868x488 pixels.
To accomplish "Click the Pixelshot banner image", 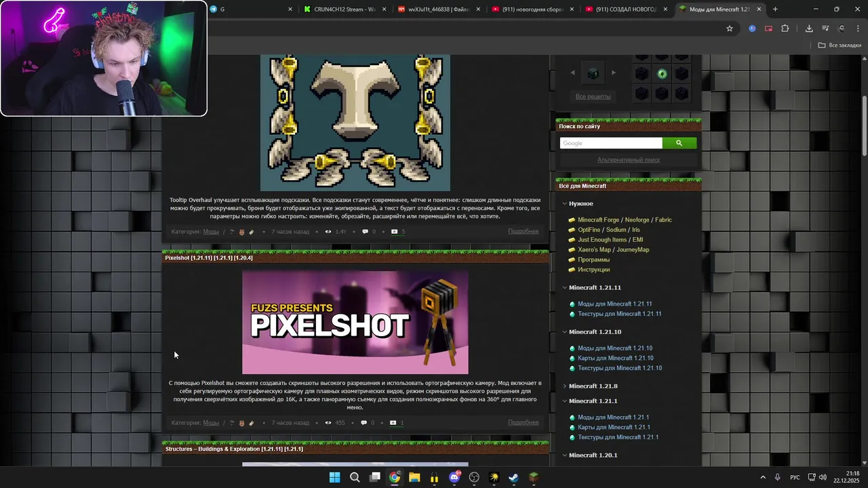I will (x=355, y=323).
